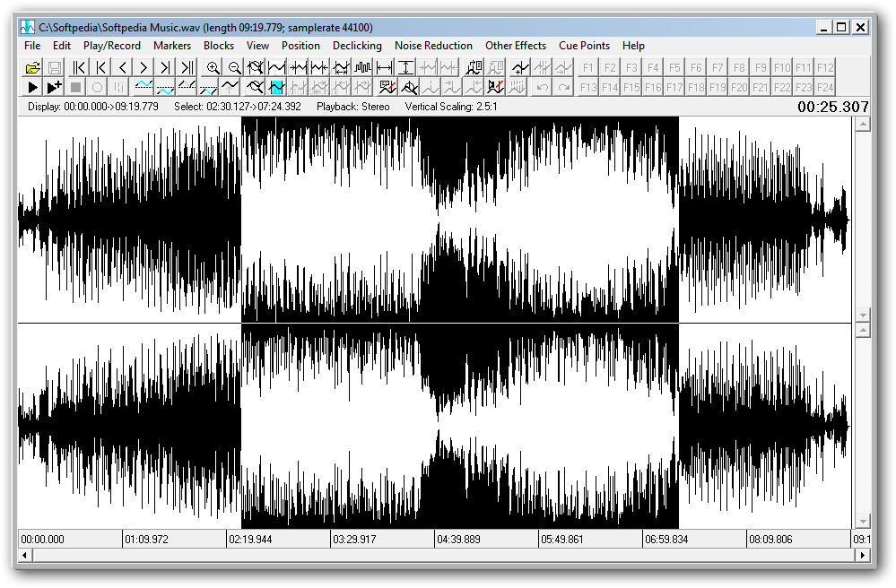
Task: Expand the Markers menu
Action: click(x=172, y=46)
